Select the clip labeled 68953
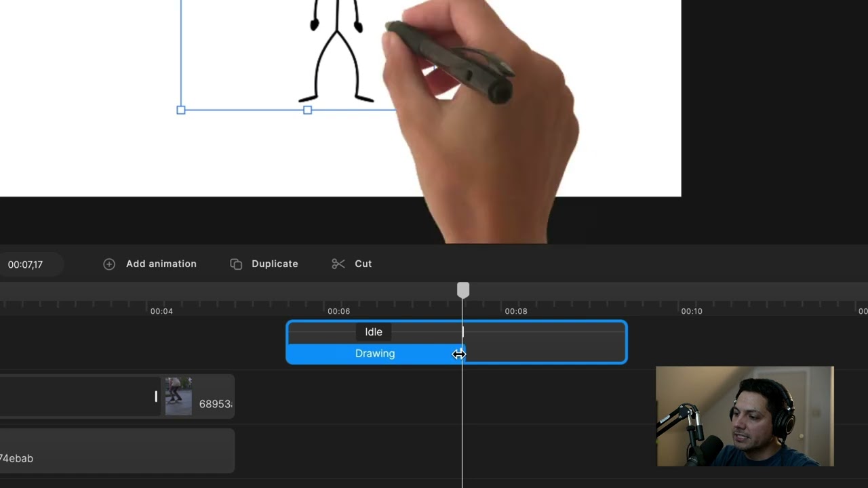The height and width of the screenshot is (488, 868). click(x=215, y=404)
